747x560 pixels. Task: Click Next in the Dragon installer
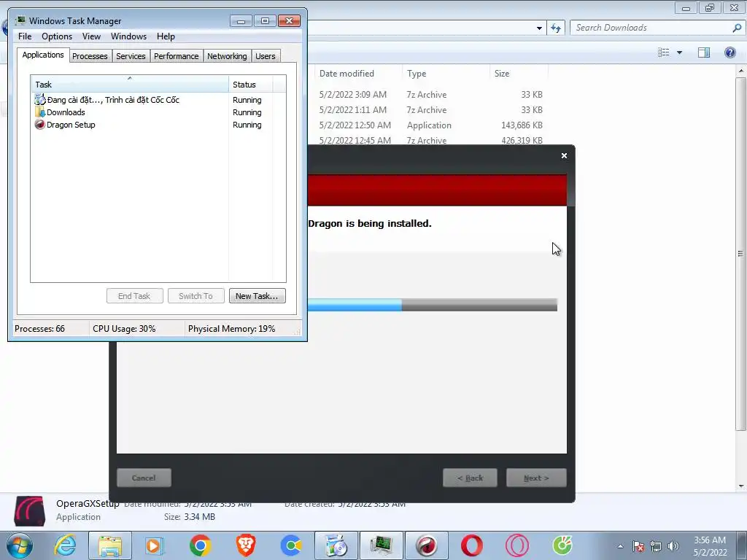(536, 478)
